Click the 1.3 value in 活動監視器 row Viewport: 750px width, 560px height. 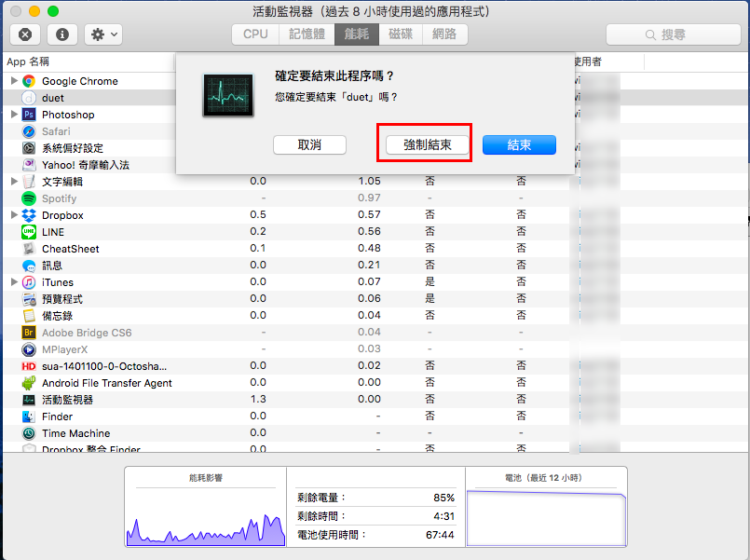click(258, 399)
